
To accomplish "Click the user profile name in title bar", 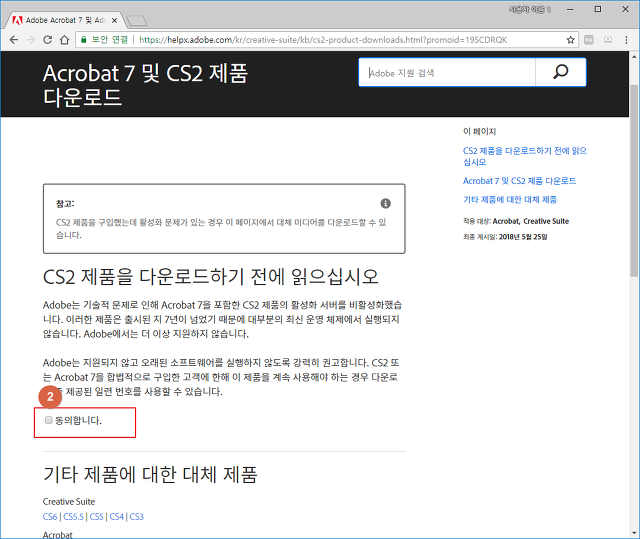I will point(529,9).
